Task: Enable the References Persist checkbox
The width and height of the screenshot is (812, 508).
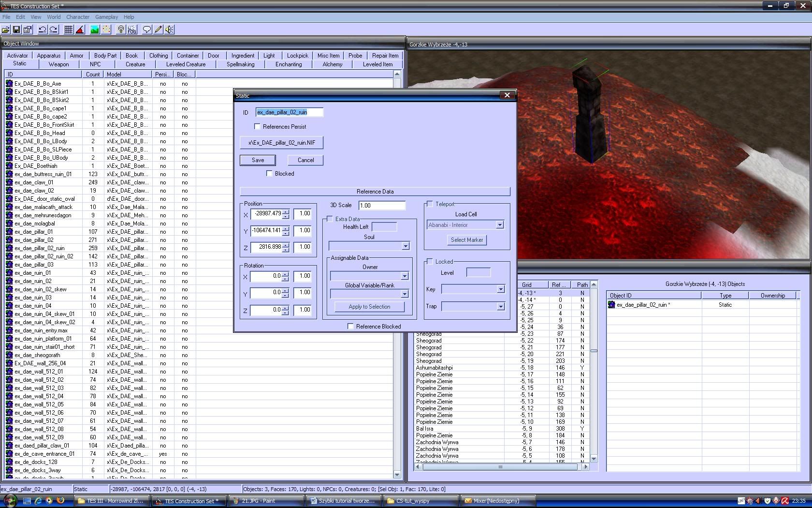Action: (258, 126)
